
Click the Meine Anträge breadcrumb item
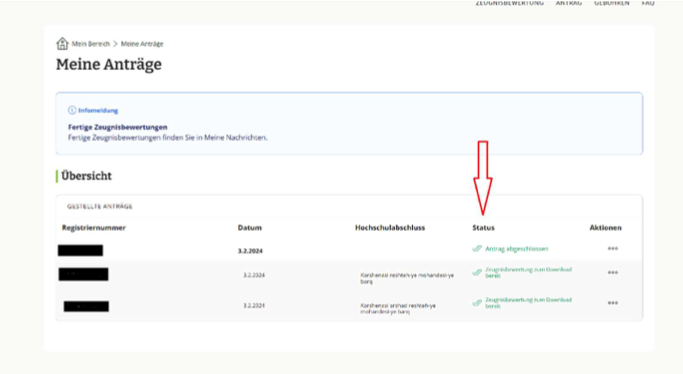142,44
